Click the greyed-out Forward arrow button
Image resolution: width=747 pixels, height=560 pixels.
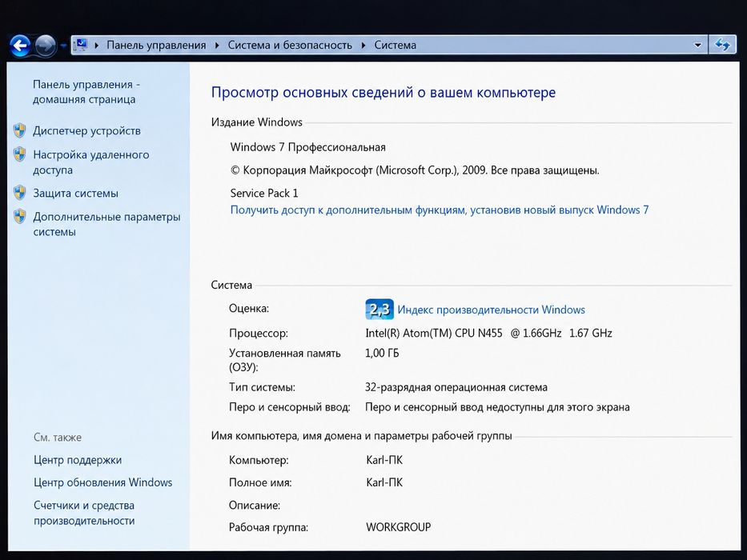(46, 46)
